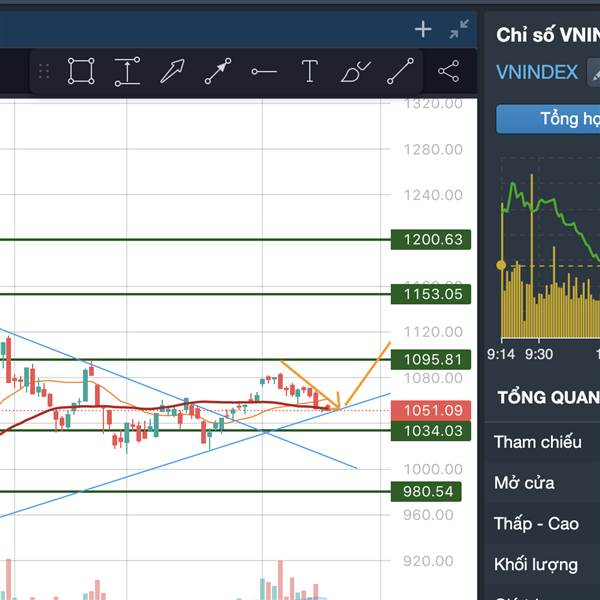Select the arrow line tool
The height and width of the screenshot is (600, 600).
pos(218,71)
